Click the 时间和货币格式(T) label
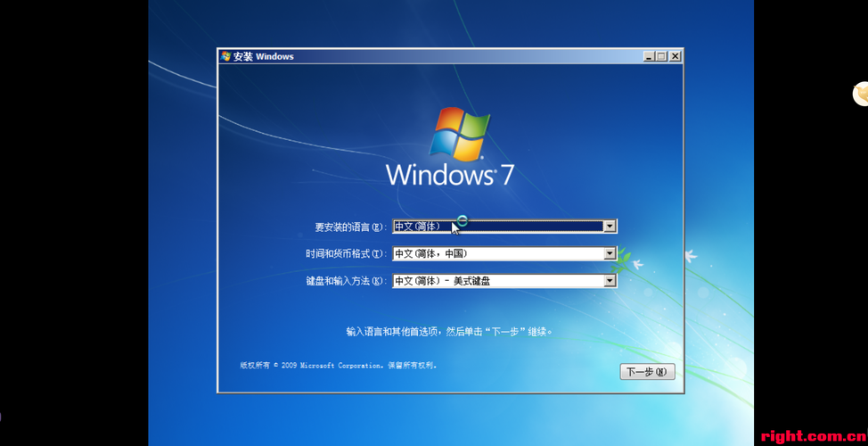This screenshot has width=868, height=446. tap(347, 253)
